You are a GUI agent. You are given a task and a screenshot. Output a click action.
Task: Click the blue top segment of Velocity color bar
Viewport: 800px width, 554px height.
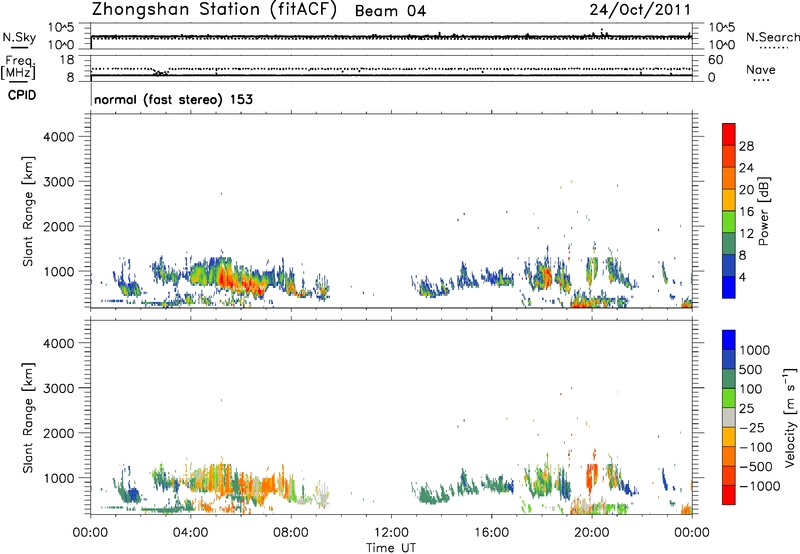729,340
